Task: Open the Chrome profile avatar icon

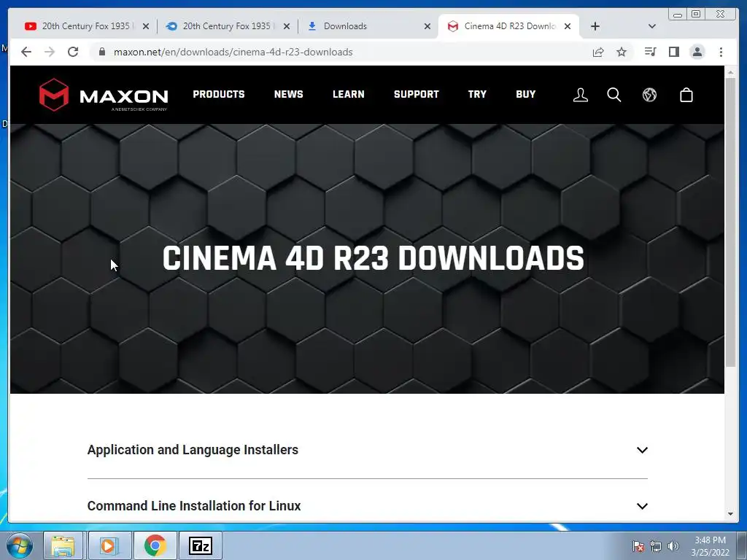Action: coord(697,52)
